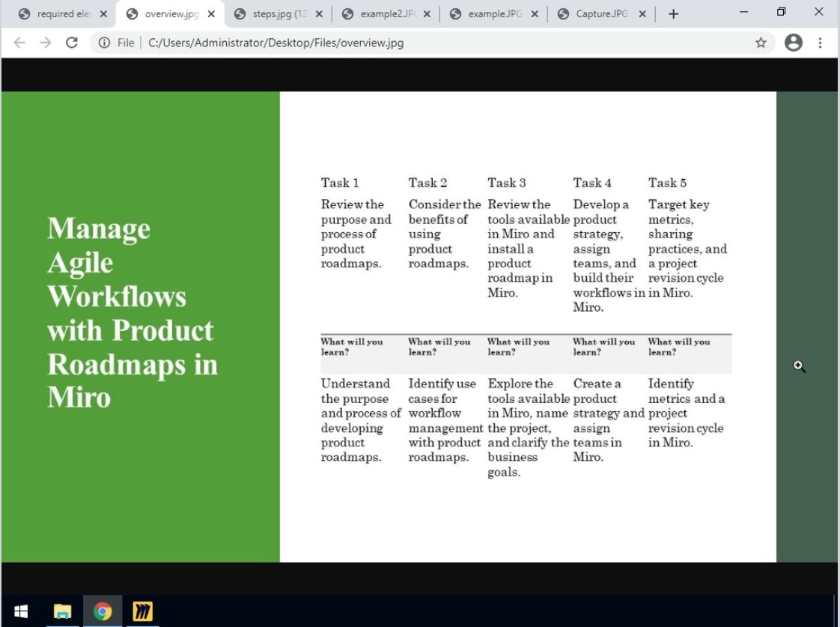Click the slide title 'Manage Agile Workflows'
The image size is (840, 627).
[x=133, y=312]
